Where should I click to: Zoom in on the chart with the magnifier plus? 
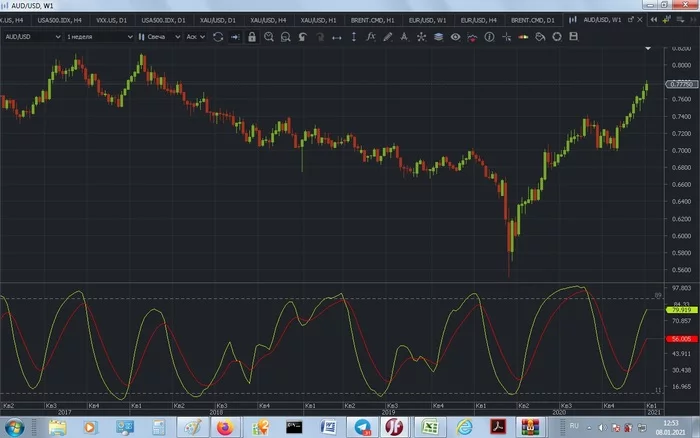[269, 37]
